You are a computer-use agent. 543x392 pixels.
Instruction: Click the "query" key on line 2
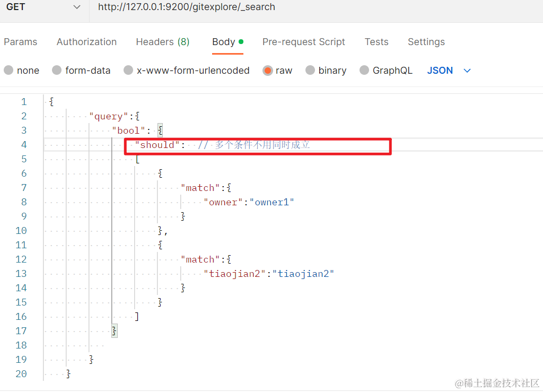(x=109, y=116)
